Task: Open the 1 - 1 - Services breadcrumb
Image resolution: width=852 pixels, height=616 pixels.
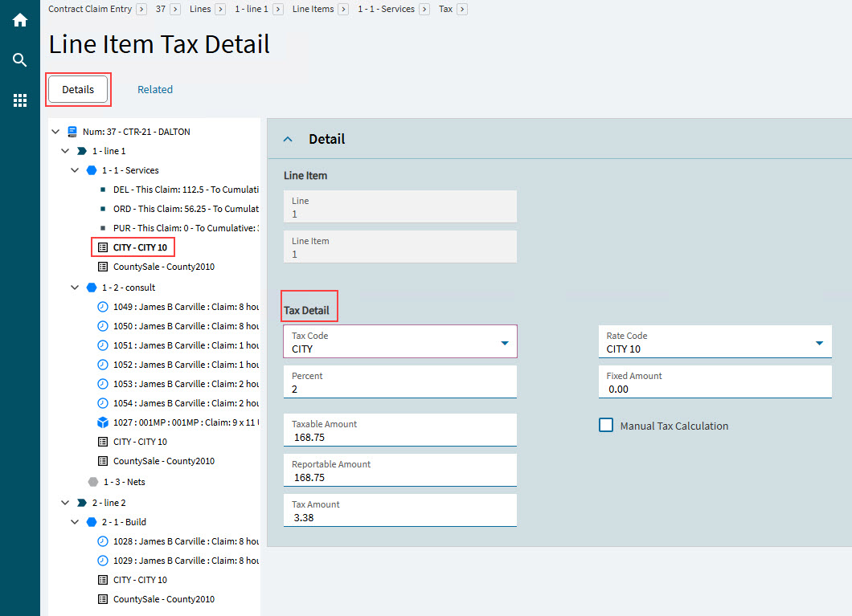Action: point(386,9)
